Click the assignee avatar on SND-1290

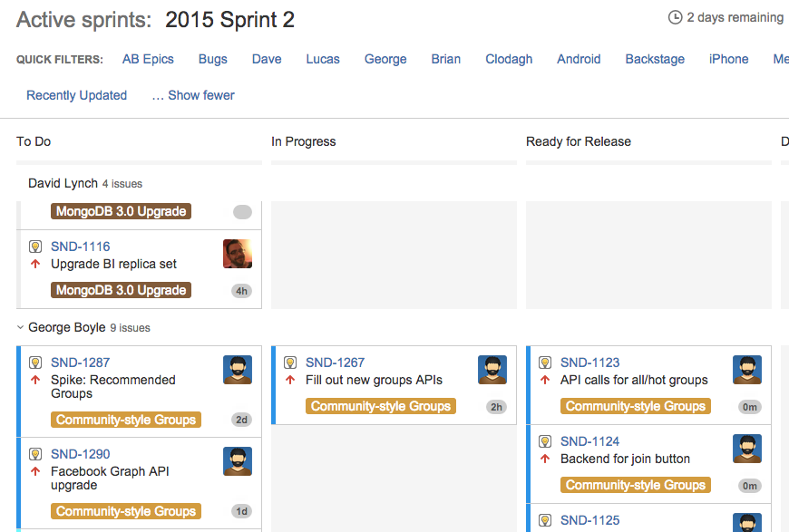[238, 461]
